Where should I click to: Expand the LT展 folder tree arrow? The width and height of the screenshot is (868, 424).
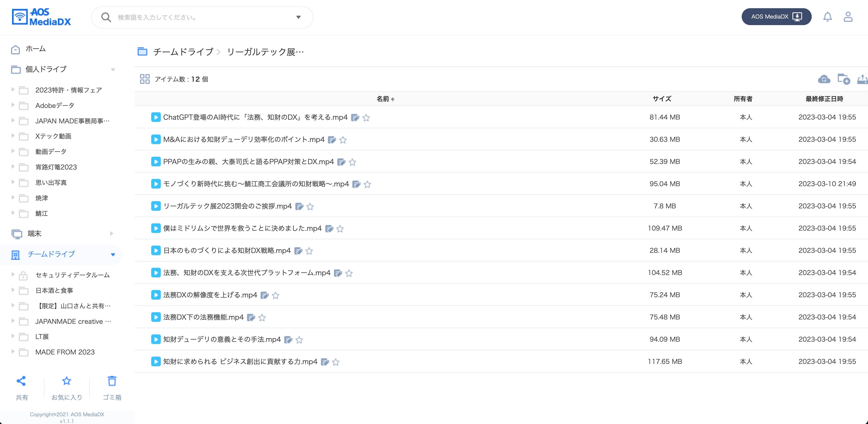[13, 336]
